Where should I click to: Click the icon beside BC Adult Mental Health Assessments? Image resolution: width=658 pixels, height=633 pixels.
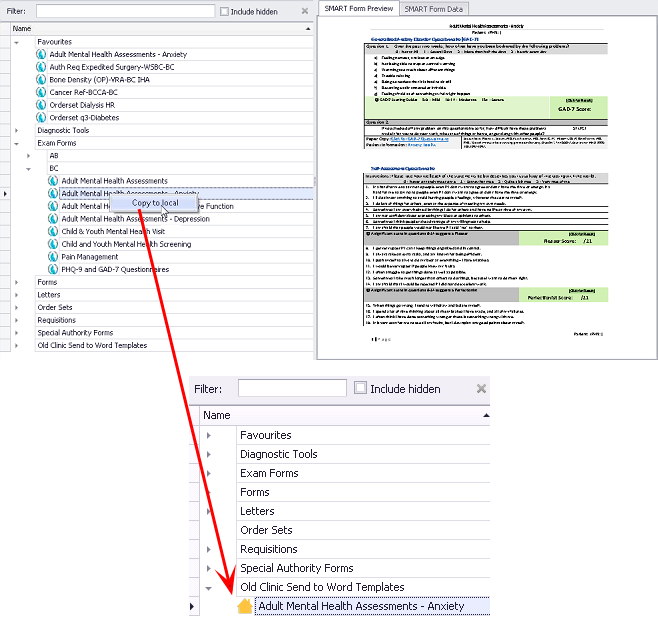pos(53,180)
